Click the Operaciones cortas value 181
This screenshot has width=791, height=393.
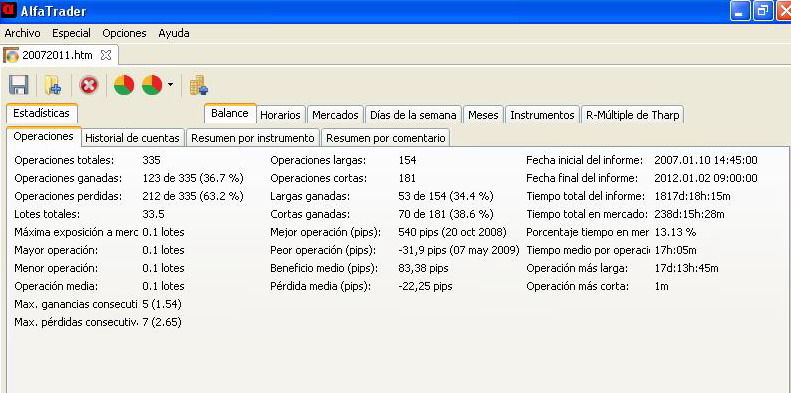[x=407, y=178]
